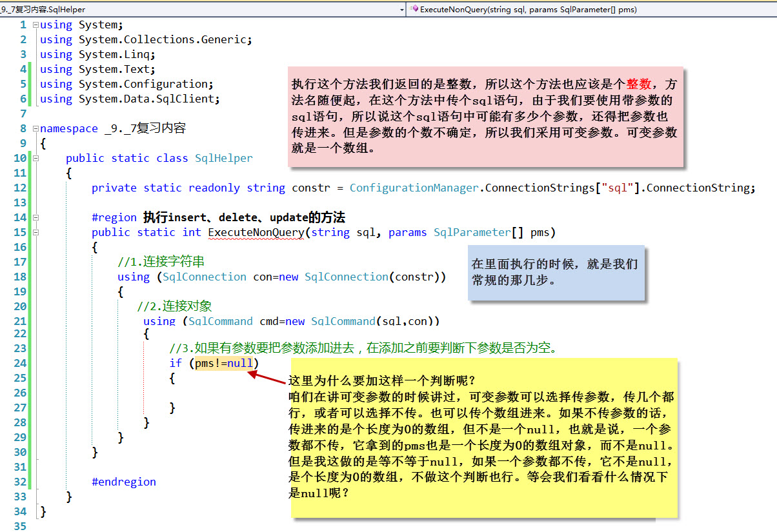777x532 pixels.
Task: Click the 'constr' field name on line 12
Action: (311, 188)
